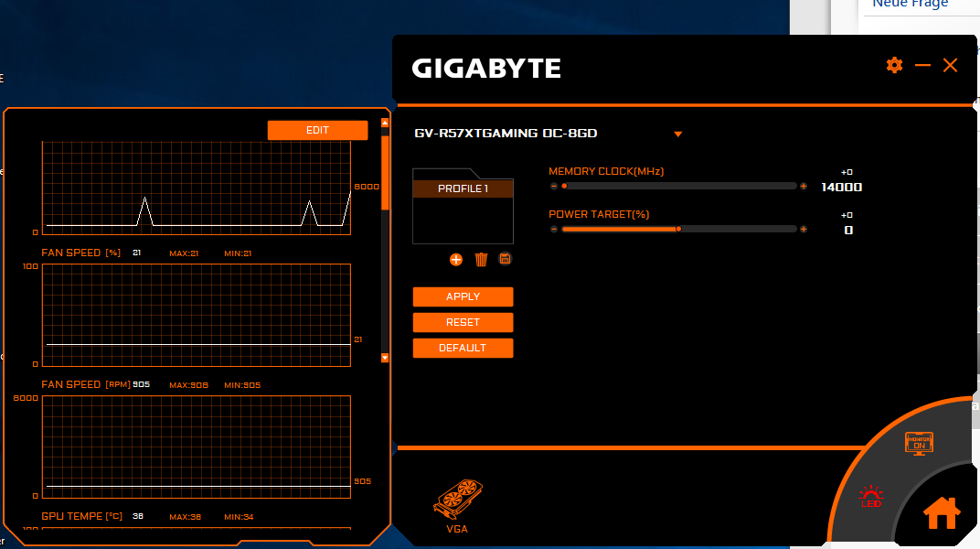
Task: Decrease power target with minus icon
Action: (x=554, y=230)
